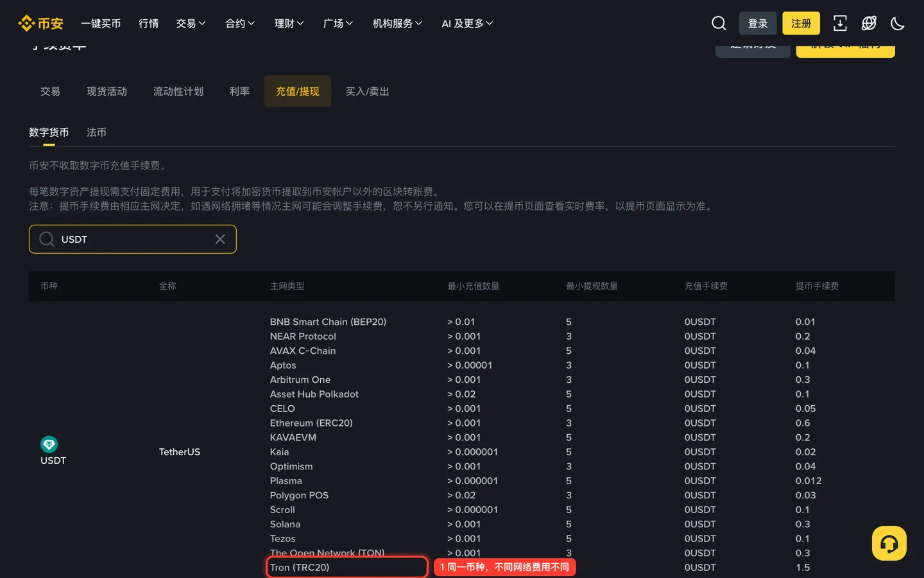
Task: Expand the 交易 dropdown in top navigation
Action: 191,24
